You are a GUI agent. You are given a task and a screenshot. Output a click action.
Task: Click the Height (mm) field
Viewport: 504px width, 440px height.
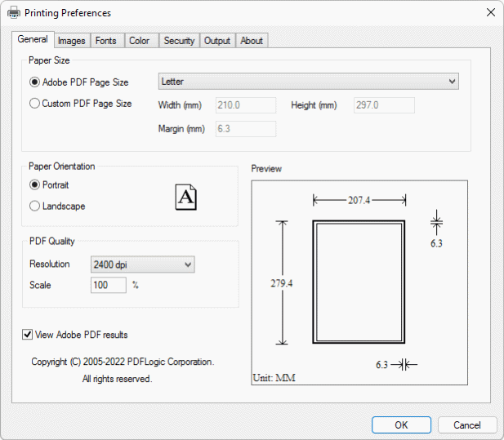click(384, 105)
